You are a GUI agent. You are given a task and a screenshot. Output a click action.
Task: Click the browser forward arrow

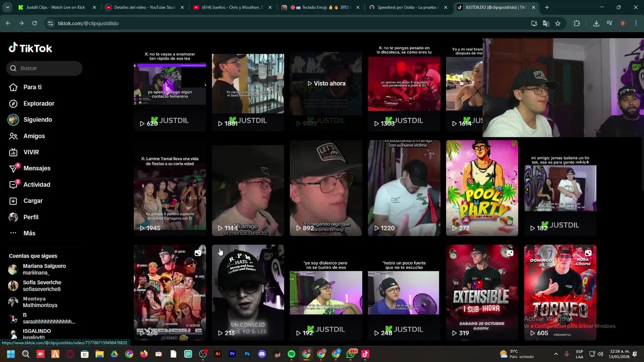21,23
